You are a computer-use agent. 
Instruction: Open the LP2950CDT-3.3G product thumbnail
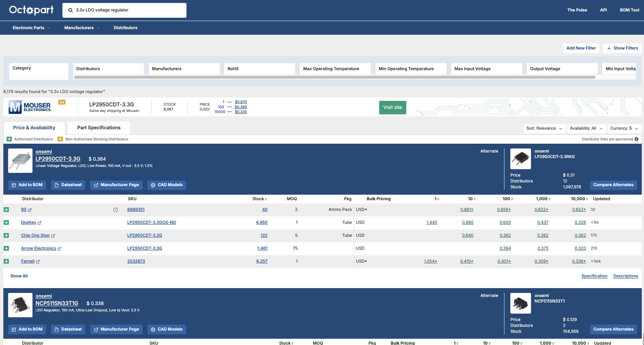(20, 161)
